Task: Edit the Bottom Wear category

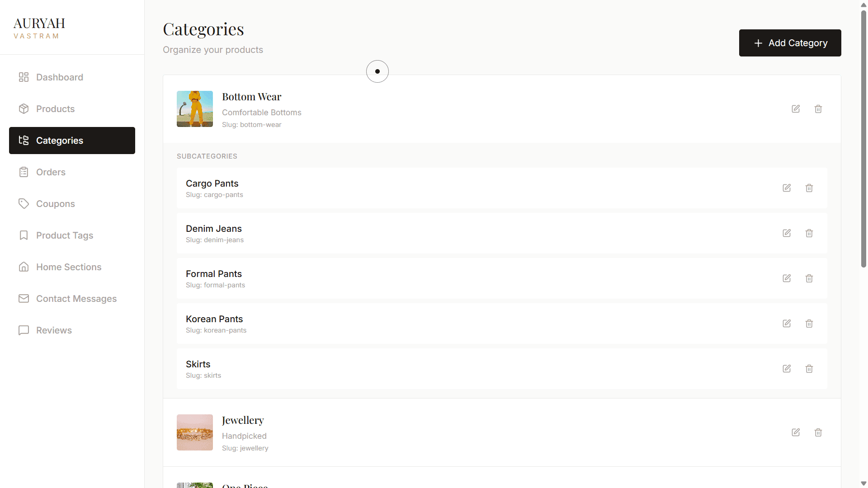Action: click(x=796, y=109)
